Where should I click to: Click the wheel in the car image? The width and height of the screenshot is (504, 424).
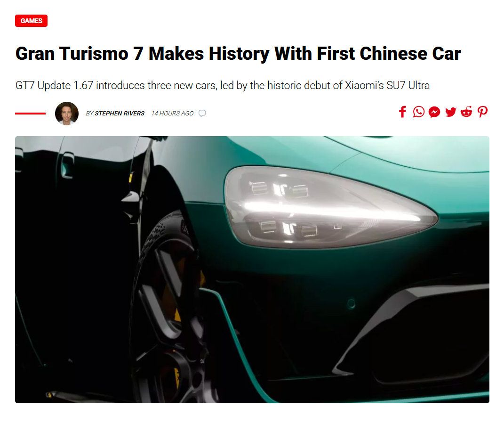tap(170, 309)
